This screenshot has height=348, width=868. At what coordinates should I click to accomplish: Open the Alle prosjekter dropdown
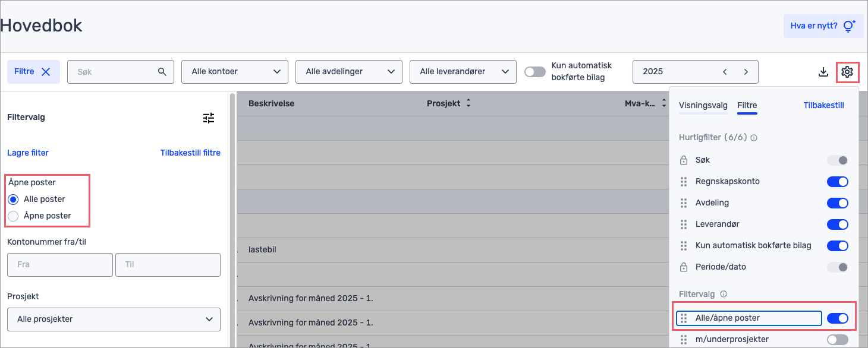pyautogui.click(x=114, y=319)
